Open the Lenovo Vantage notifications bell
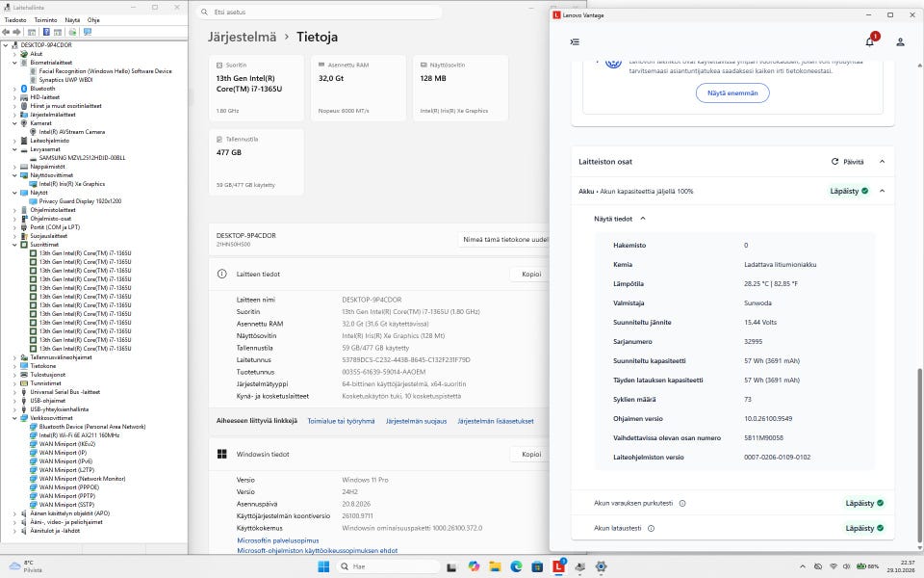This screenshot has height=578, width=924. coord(869,41)
